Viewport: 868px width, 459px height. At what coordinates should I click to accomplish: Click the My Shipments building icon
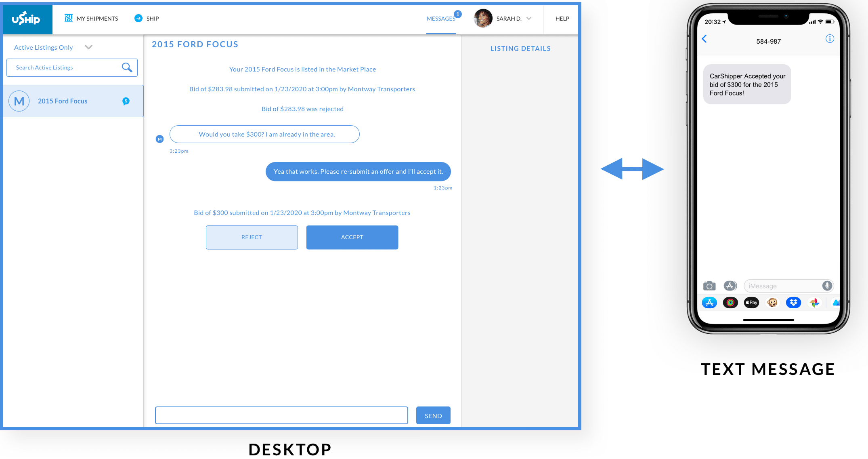69,18
